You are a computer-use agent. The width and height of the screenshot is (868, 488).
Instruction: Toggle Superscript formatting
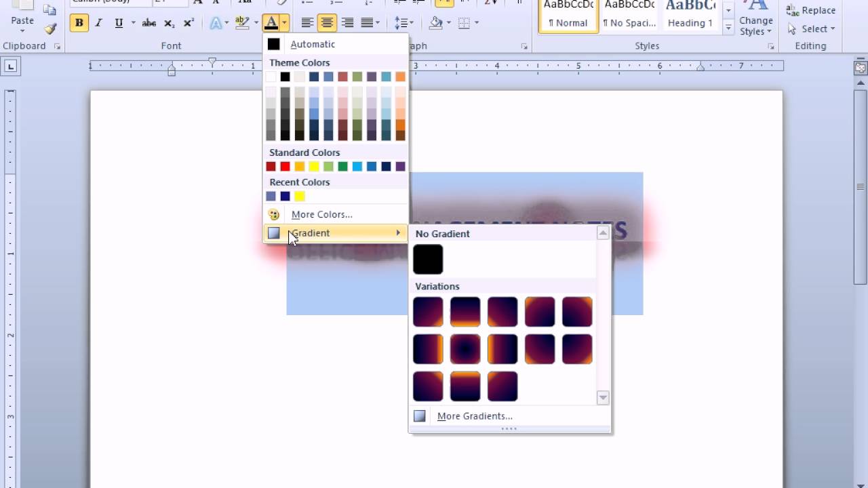pos(189,23)
